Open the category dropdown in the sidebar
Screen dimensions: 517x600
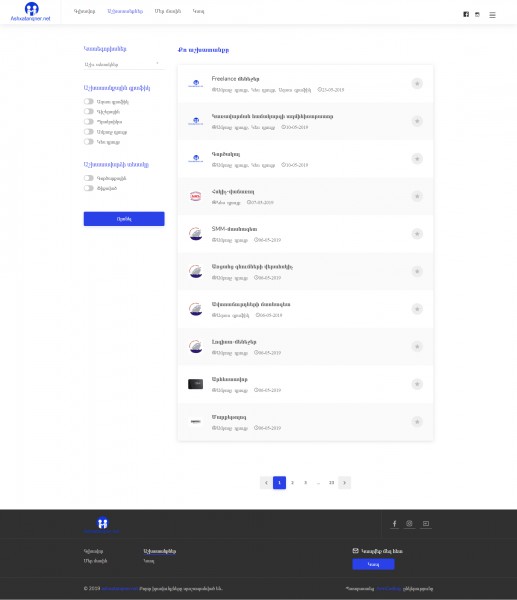pos(124,64)
